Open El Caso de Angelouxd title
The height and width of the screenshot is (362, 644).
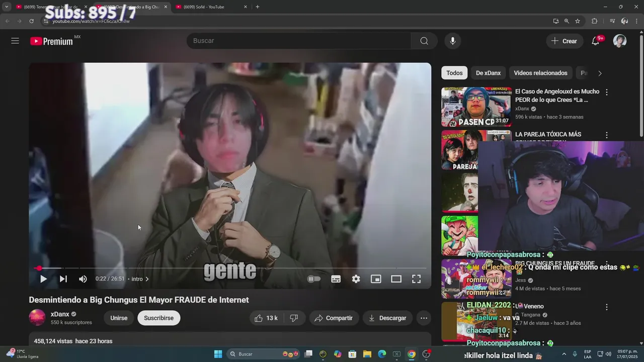click(557, 96)
